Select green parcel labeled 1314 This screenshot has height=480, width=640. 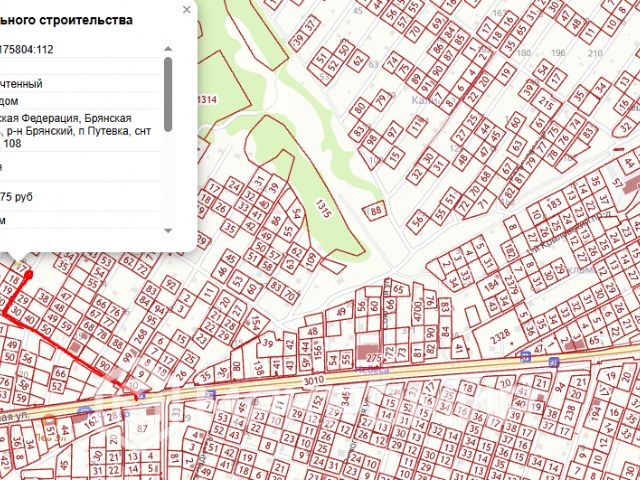click(x=207, y=100)
